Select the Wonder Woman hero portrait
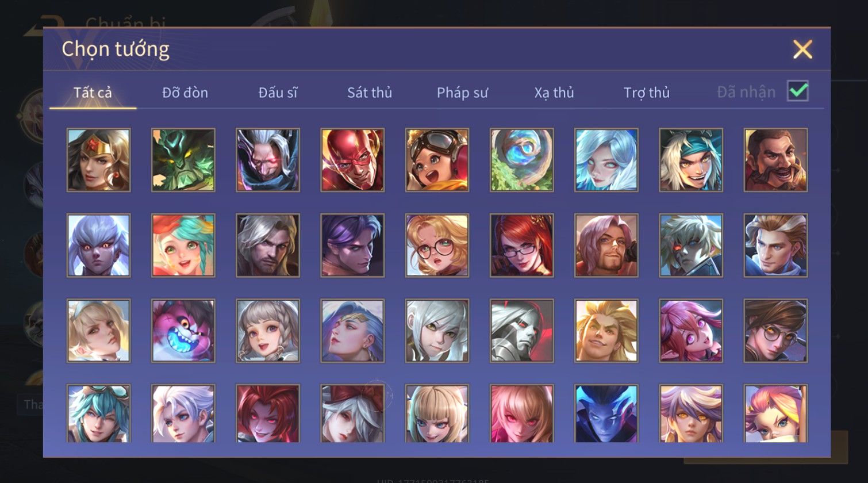Viewport: 868px width, 483px height. (98, 160)
